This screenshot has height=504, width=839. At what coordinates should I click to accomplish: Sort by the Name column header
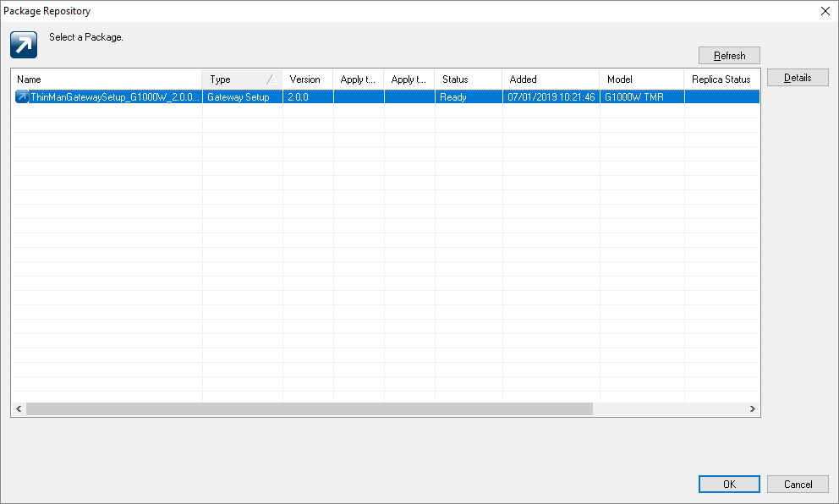point(107,79)
